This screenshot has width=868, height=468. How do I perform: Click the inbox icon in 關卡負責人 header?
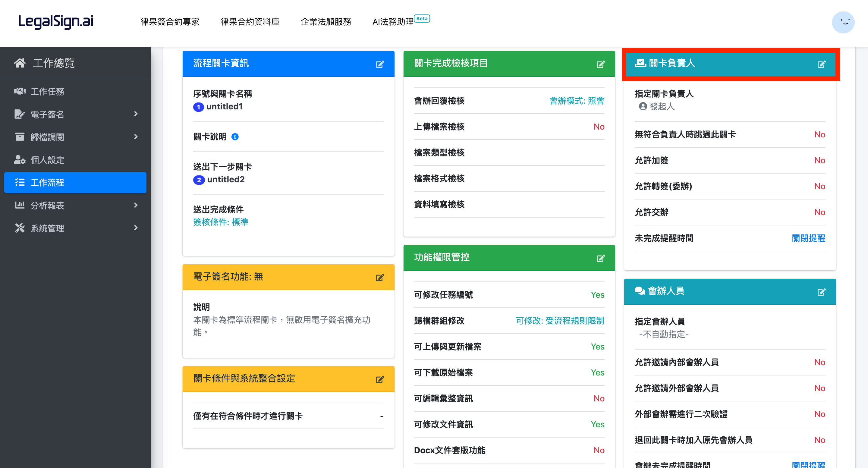(x=640, y=63)
